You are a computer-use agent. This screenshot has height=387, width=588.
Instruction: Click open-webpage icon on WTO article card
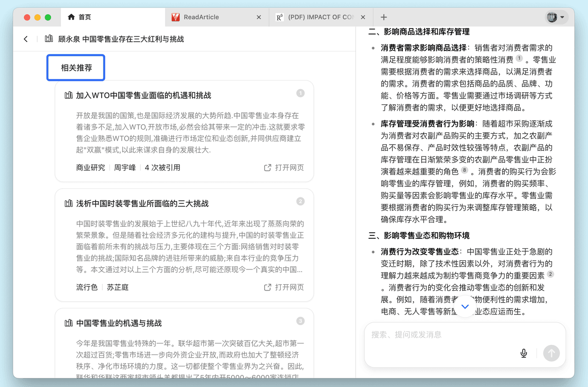pyautogui.click(x=268, y=168)
